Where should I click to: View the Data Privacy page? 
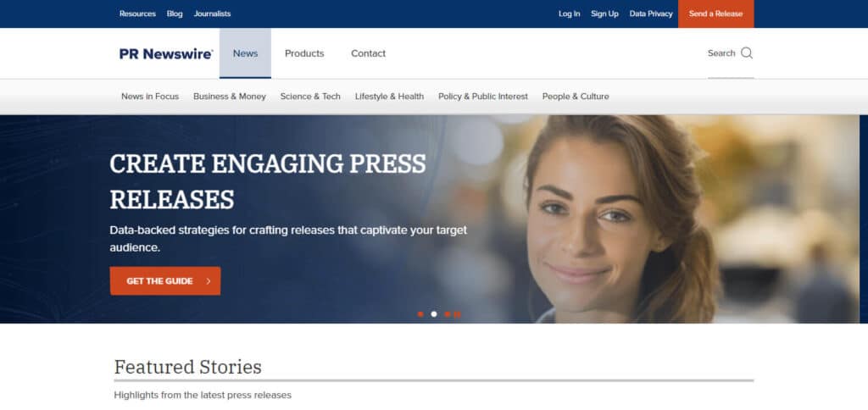pyautogui.click(x=651, y=14)
